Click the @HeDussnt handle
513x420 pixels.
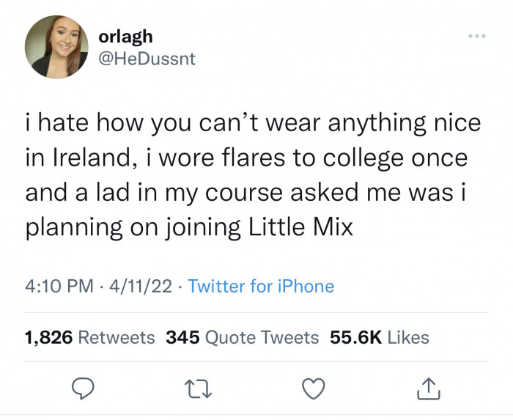pyautogui.click(x=147, y=59)
